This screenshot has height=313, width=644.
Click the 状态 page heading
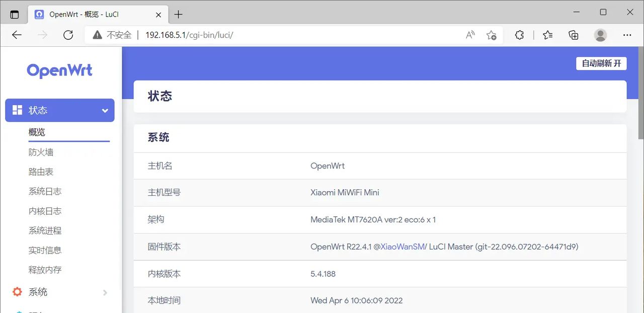click(160, 96)
